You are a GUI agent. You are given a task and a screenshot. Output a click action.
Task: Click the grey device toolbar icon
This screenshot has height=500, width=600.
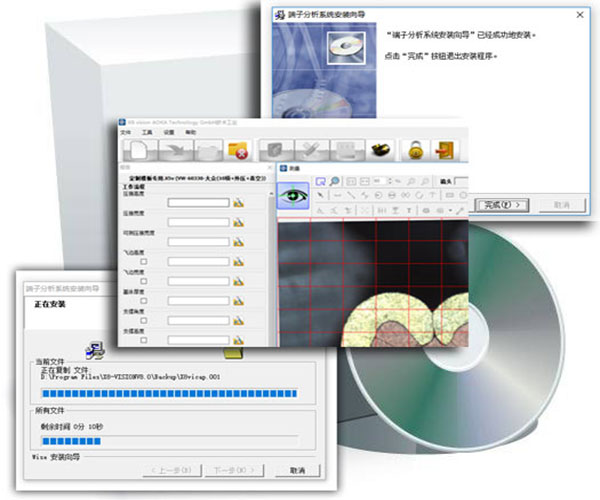(347, 150)
